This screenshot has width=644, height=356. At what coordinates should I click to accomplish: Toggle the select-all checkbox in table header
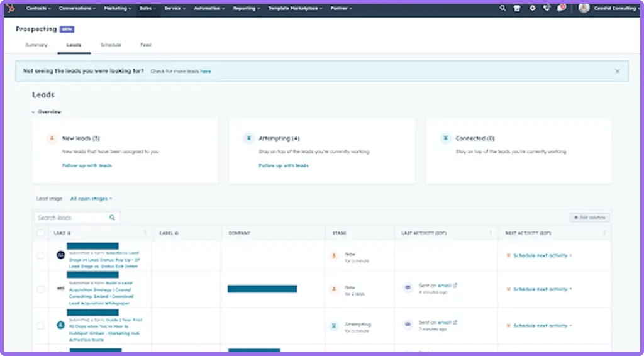pyautogui.click(x=41, y=233)
